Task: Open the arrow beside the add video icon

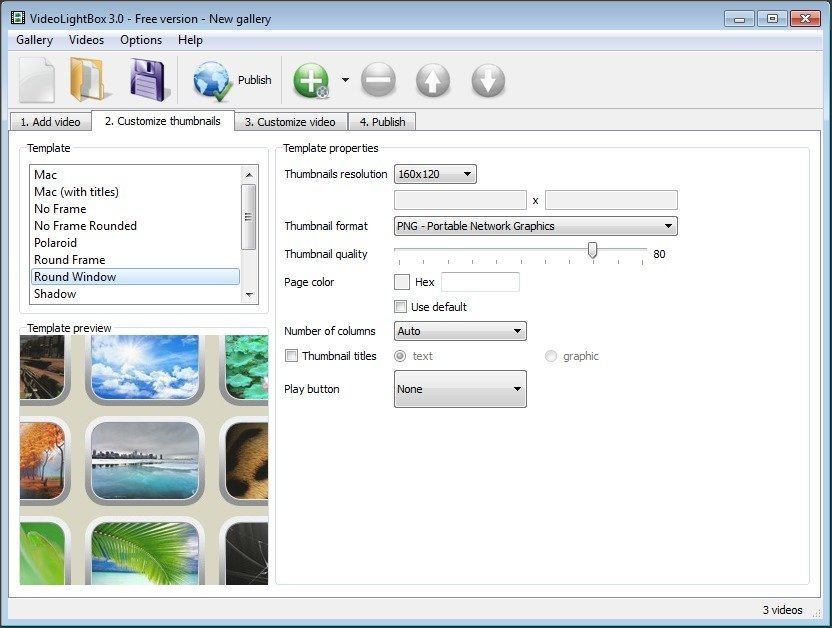Action: (x=345, y=80)
